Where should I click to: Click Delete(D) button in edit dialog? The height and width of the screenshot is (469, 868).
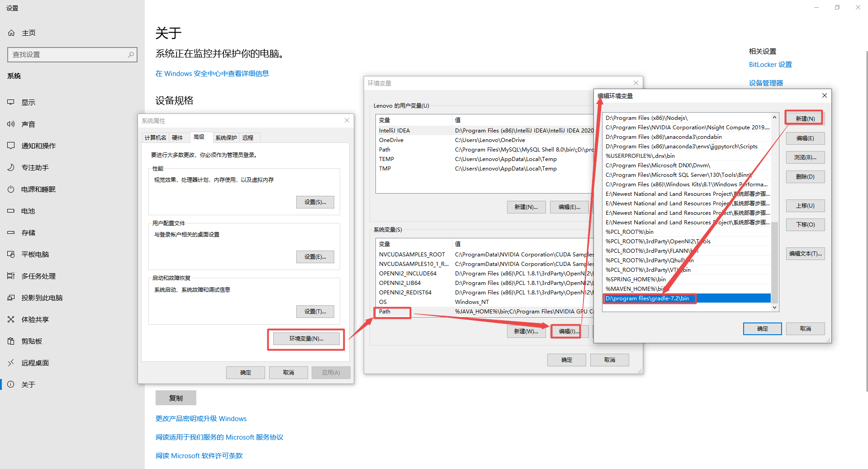click(805, 177)
